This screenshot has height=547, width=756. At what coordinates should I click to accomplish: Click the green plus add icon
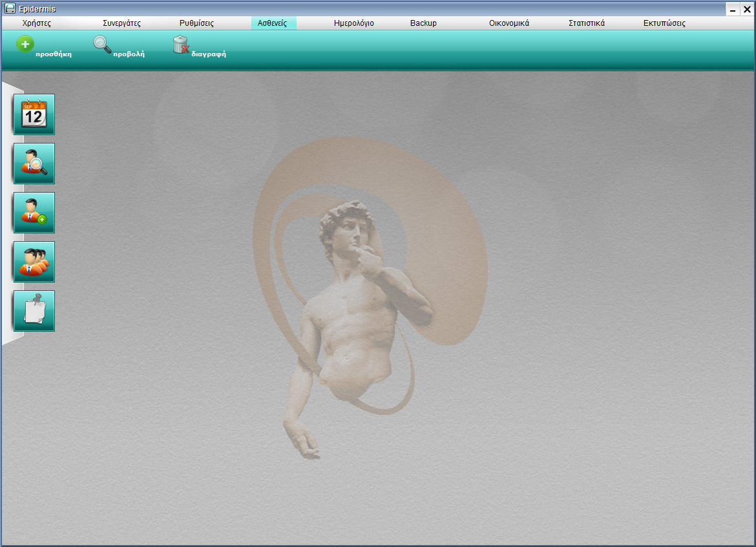pyautogui.click(x=25, y=45)
